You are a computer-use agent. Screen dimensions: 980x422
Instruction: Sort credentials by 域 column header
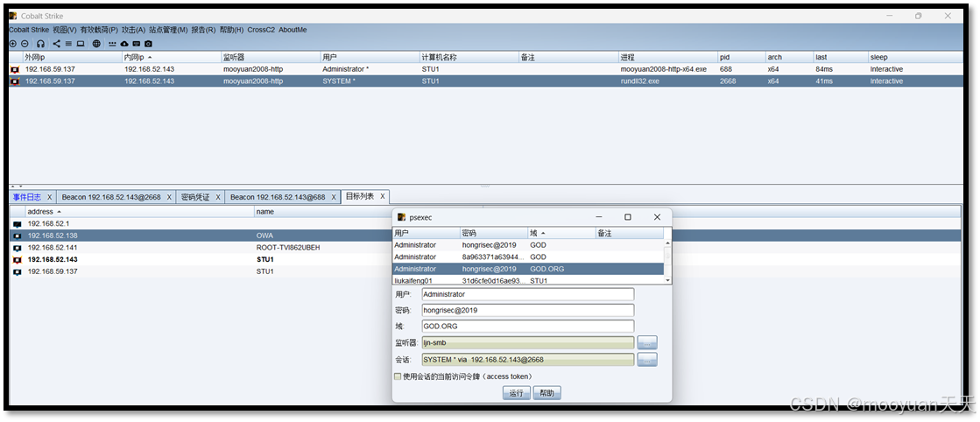561,233
